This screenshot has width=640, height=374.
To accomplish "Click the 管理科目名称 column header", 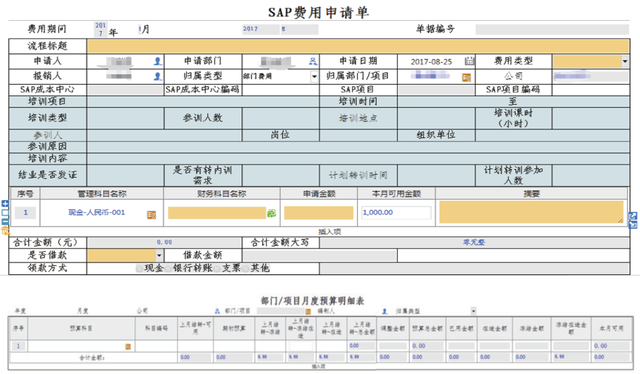I will click(x=102, y=194).
